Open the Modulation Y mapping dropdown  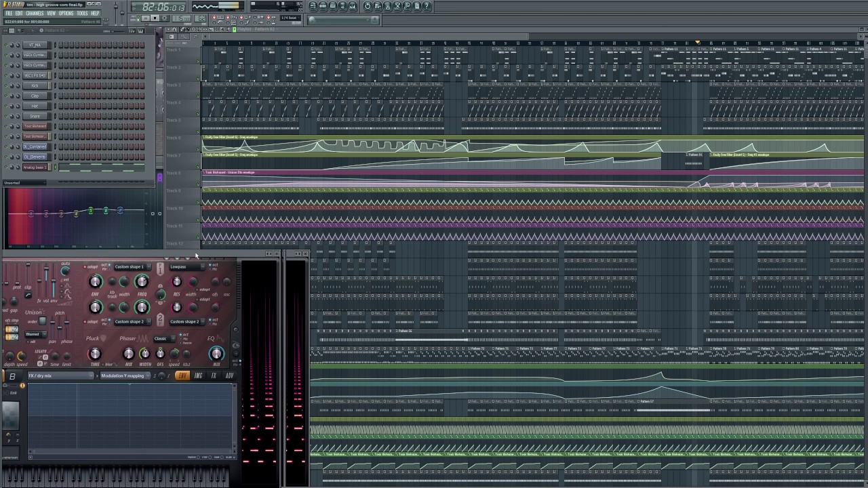125,375
